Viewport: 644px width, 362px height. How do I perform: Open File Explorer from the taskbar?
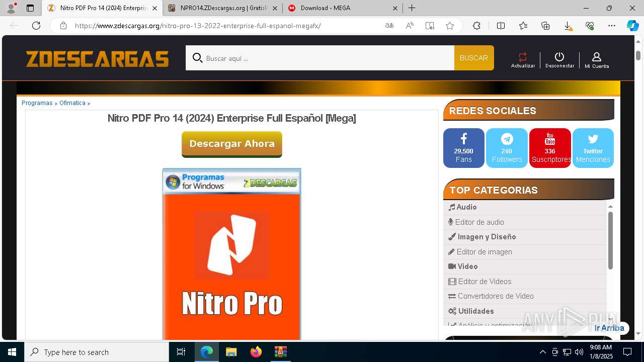(x=231, y=352)
